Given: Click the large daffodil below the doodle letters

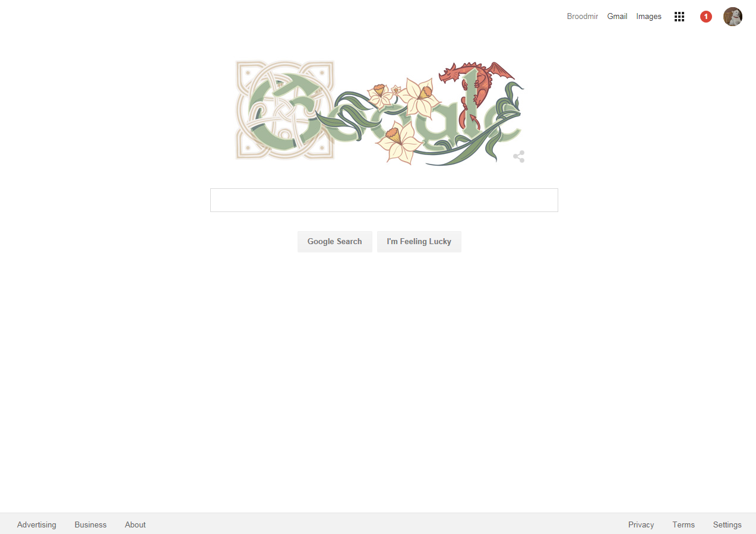Looking at the screenshot, I should click(397, 141).
